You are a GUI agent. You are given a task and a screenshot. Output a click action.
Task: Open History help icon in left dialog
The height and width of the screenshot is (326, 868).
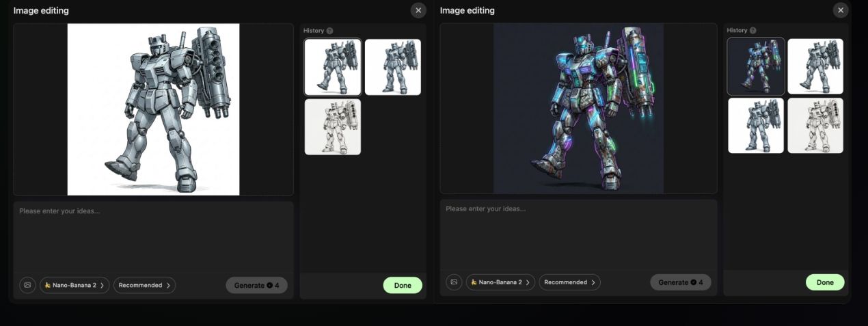[x=329, y=31]
